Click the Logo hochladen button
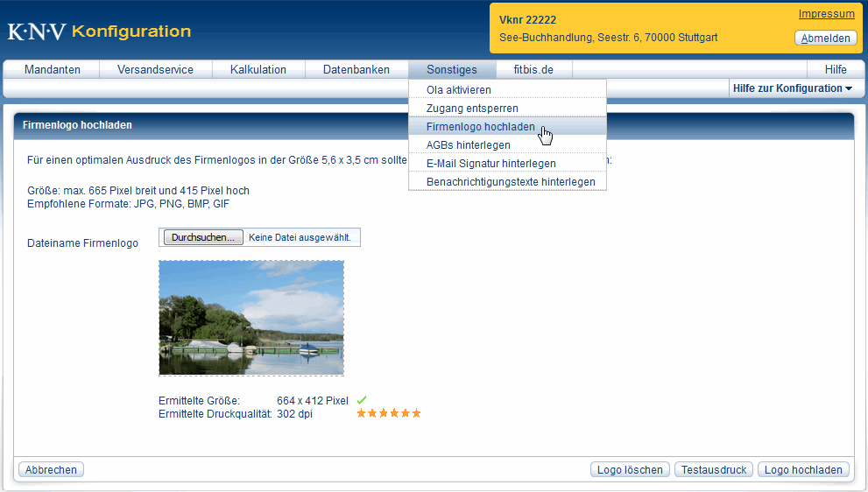 (x=803, y=470)
